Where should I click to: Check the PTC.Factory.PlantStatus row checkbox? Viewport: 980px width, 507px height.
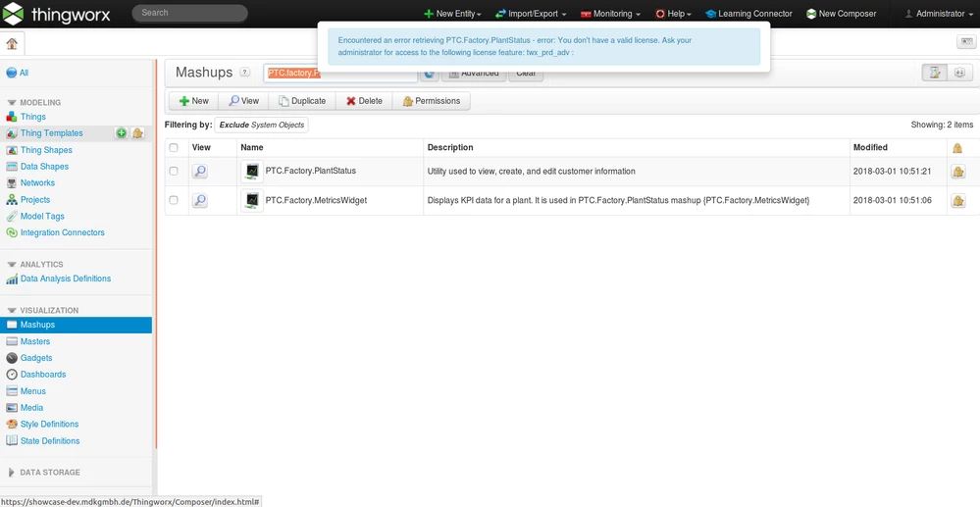coord(174,172)
